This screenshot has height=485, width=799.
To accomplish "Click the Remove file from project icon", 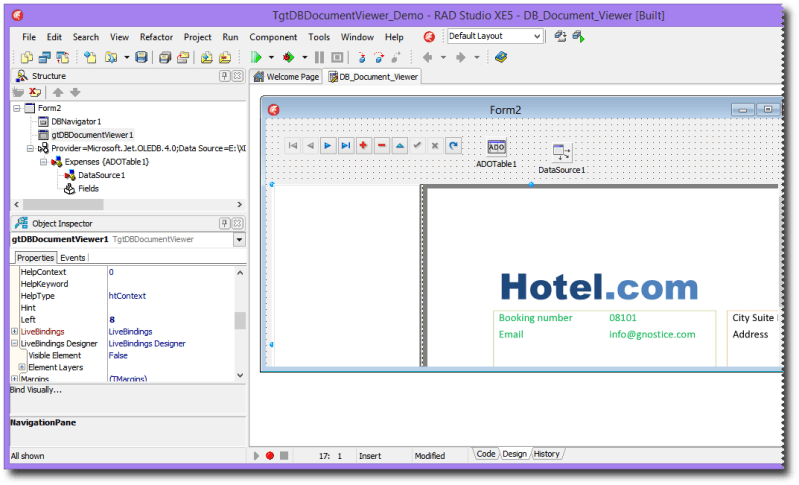I will click(225, 58).
